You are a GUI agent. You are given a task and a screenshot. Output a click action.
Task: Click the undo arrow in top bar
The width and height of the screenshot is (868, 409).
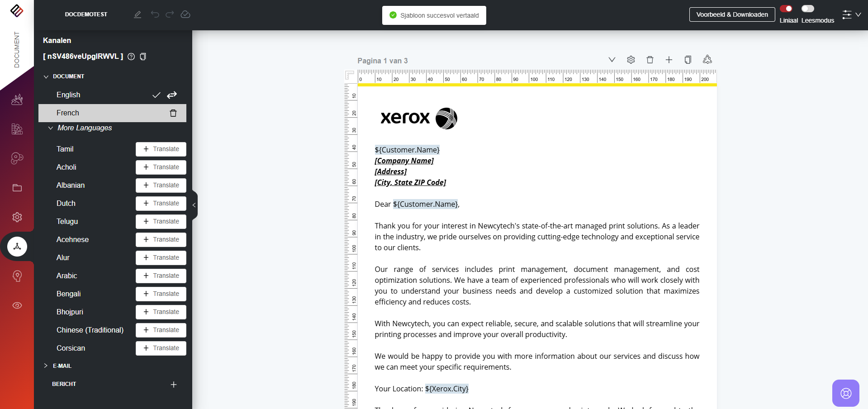coord(155,14)
